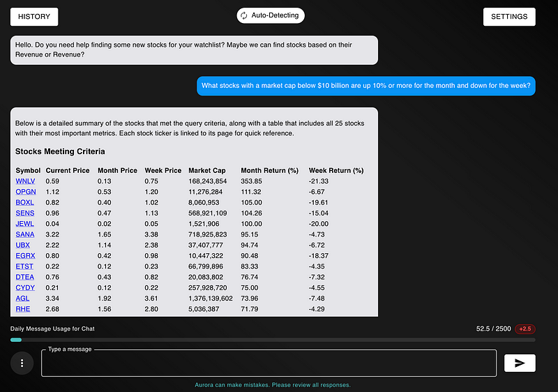This screenshot has width=558, height=392.
Task: Open the JEWL stock ticker link
Action: tap(24, 224)
